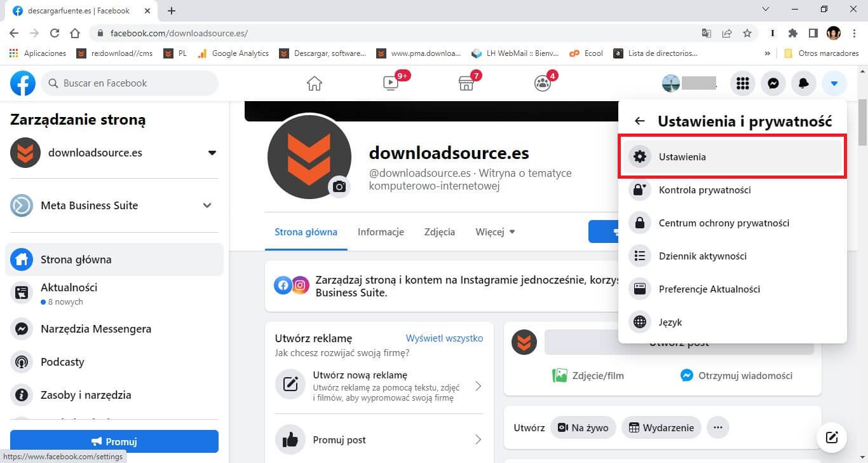
Task: Click the browser home icon
Action: [75, 33]
